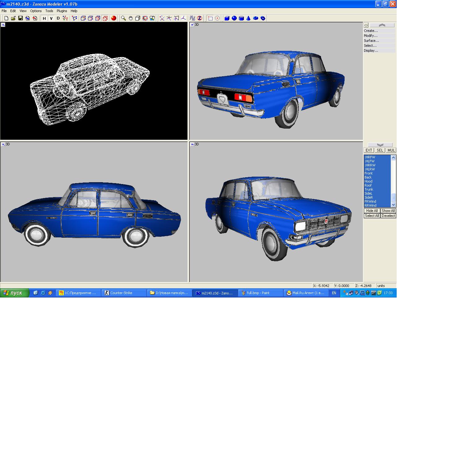The width and height of the screenshot is (476, 476).
Task: Click the Save file icon
Action: pyautogui.click(x=20, y=18)
